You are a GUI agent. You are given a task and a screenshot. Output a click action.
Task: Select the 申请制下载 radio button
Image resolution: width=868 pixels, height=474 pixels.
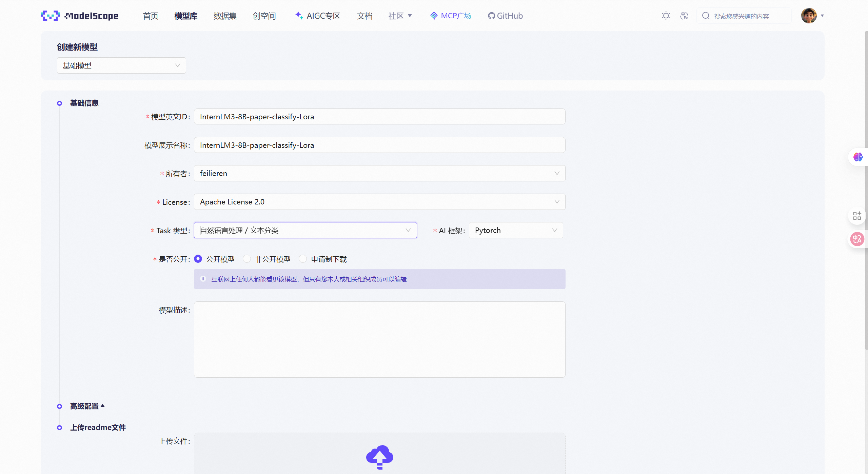[303, 259]
